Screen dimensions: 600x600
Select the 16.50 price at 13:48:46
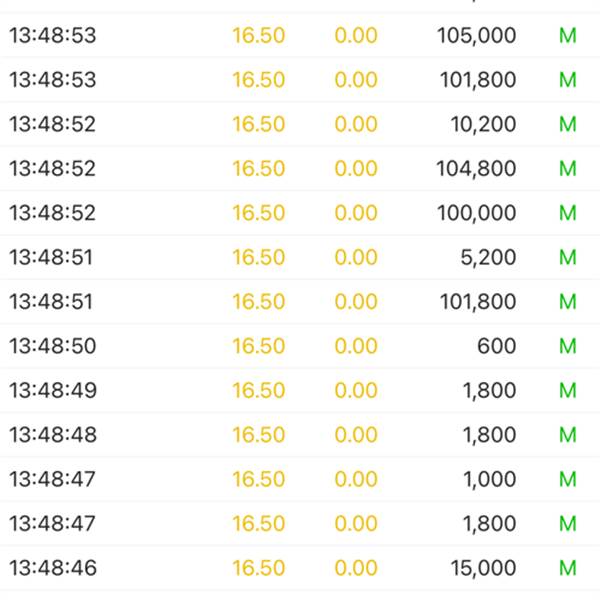(259, 568)
